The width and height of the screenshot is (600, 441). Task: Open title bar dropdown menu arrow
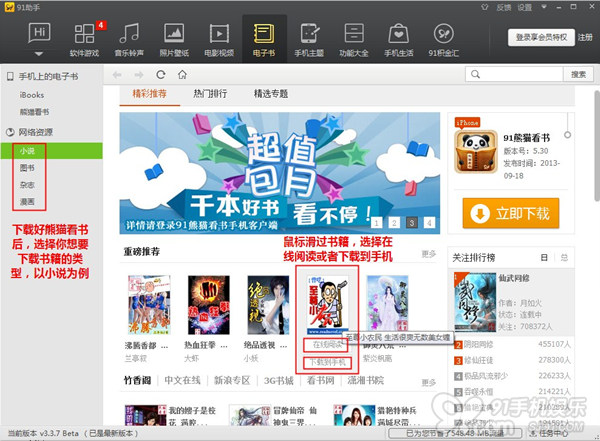(544, 7)
